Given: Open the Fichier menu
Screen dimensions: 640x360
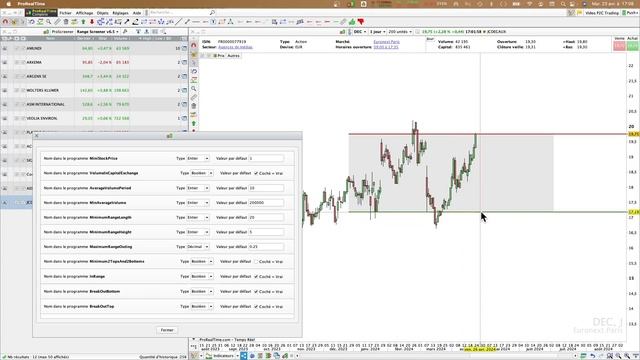Looking at the screenshot, I should (65, 13).
